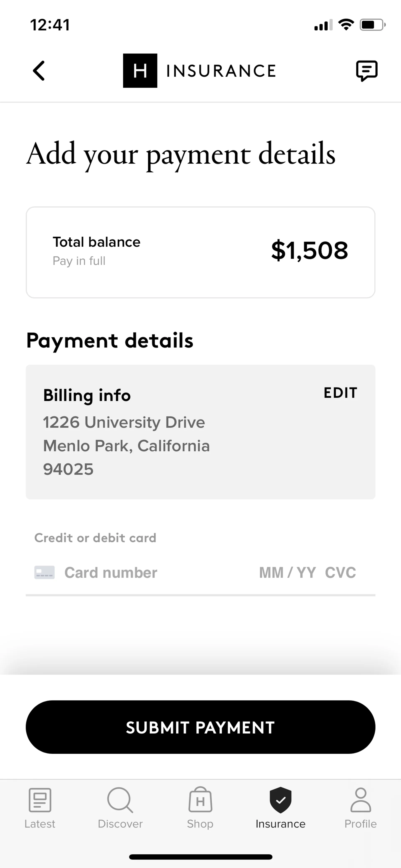The width and height of the screenshot is (401, 868).
Task: Tap the Profile person icon
Action: [x=360, y=800]
